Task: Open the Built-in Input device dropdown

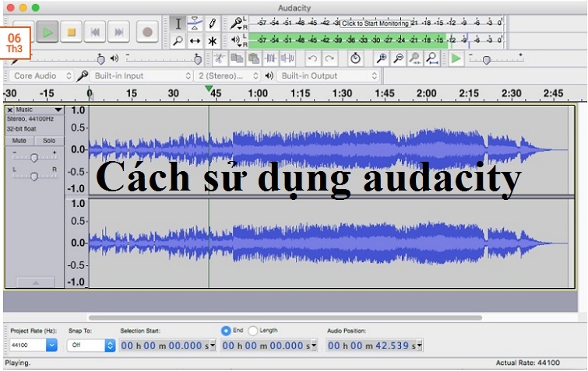Action: pos(142,75)
